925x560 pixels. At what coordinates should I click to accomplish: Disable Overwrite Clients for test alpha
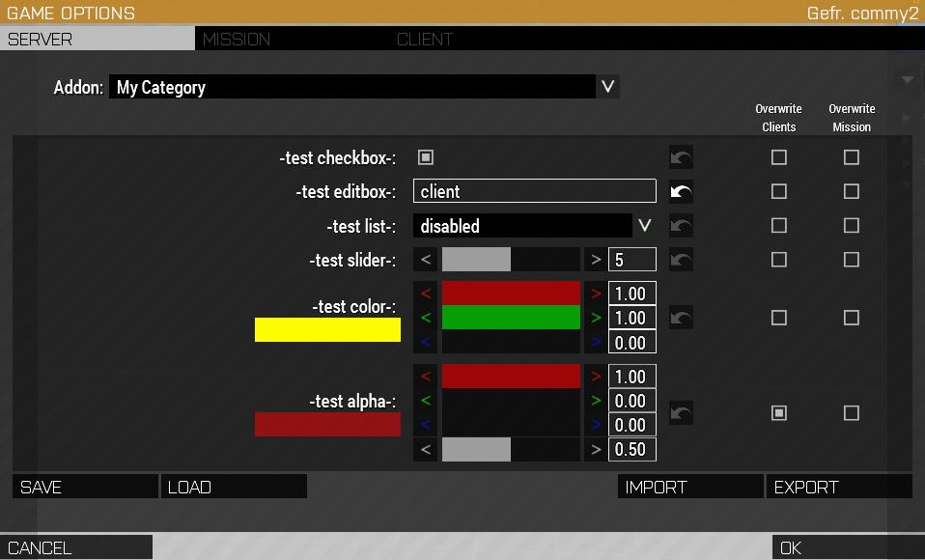[778, 413]
